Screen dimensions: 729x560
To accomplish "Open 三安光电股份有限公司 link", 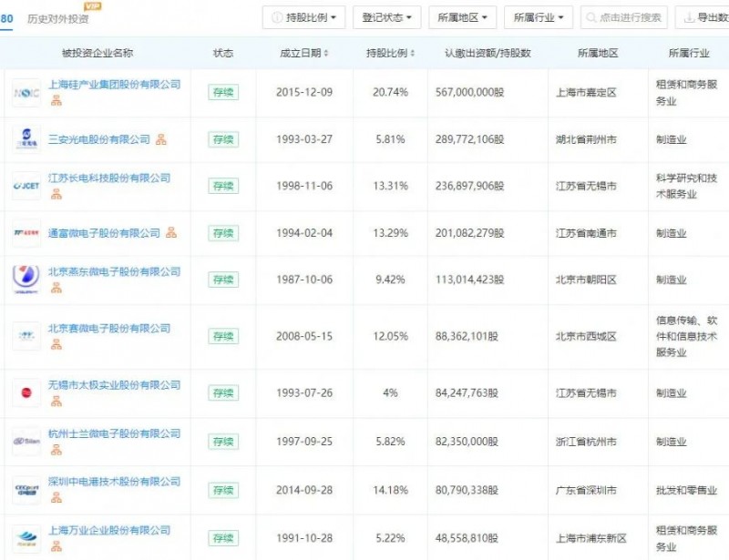I will 99,139.
